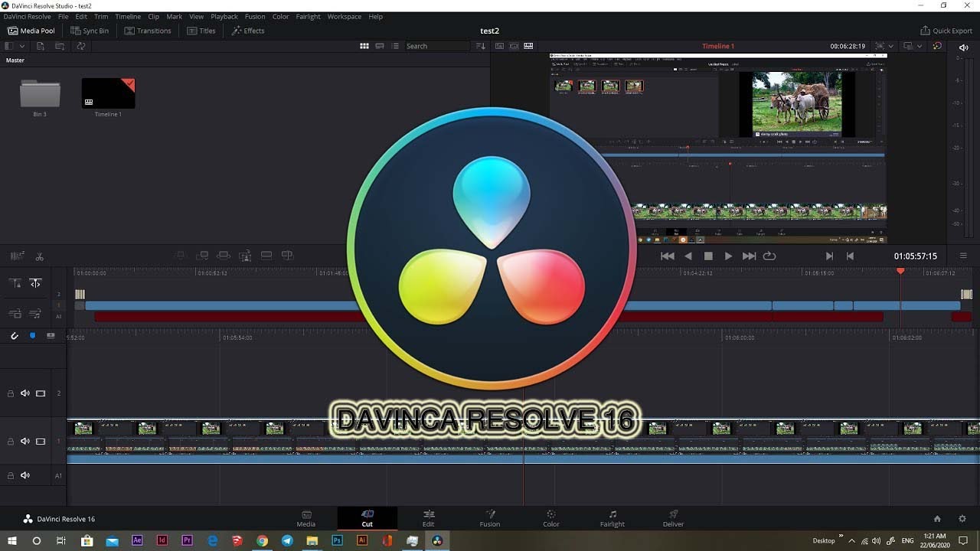Viewport: 980px width, 551px height.
Task: Click the append clip icon
Action: pos(203,256)
